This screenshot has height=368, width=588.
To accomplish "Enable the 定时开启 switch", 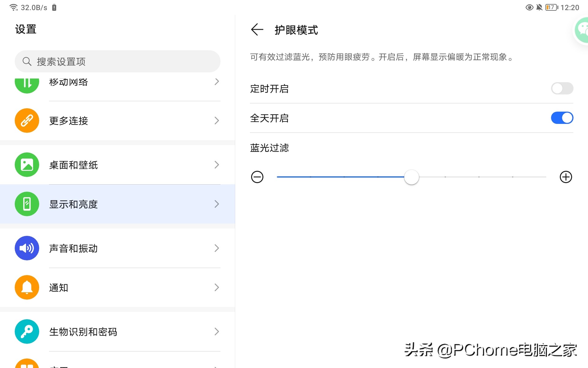I will coord(562,89).
